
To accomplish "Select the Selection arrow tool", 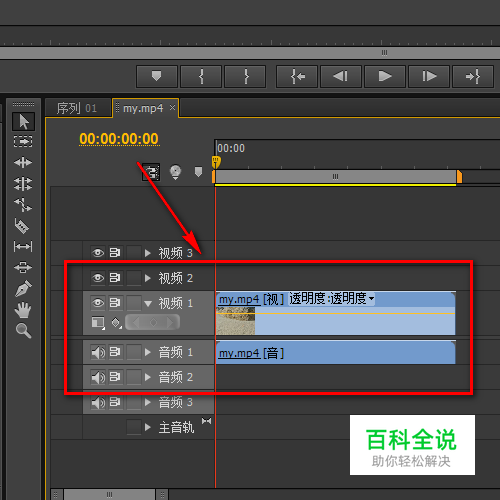I will point(23,121).
